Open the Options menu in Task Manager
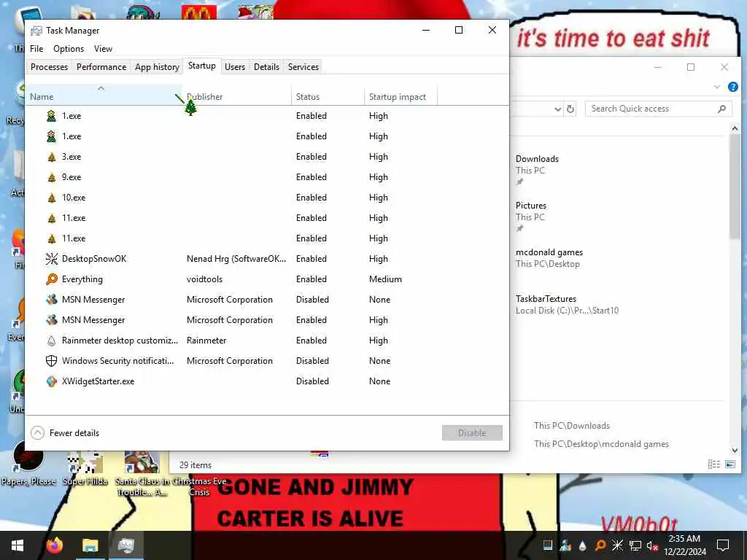The image size is (747, 560). pyautogui.click(x=69, y=49)
